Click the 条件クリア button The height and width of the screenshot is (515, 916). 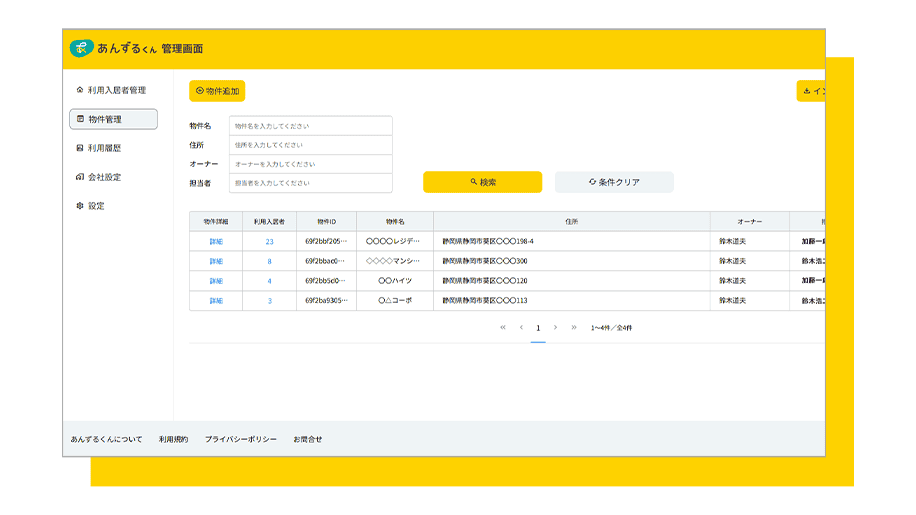[x=614, y=182]
